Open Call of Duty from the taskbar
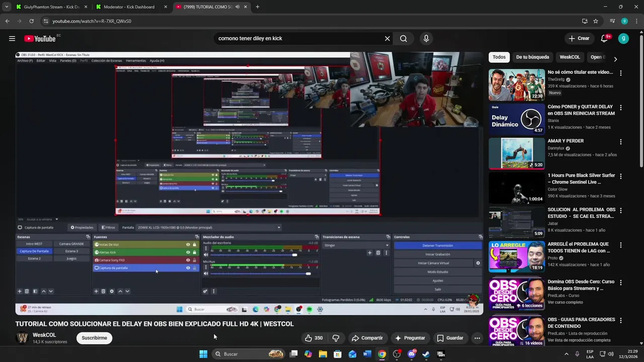 (441, 354)
